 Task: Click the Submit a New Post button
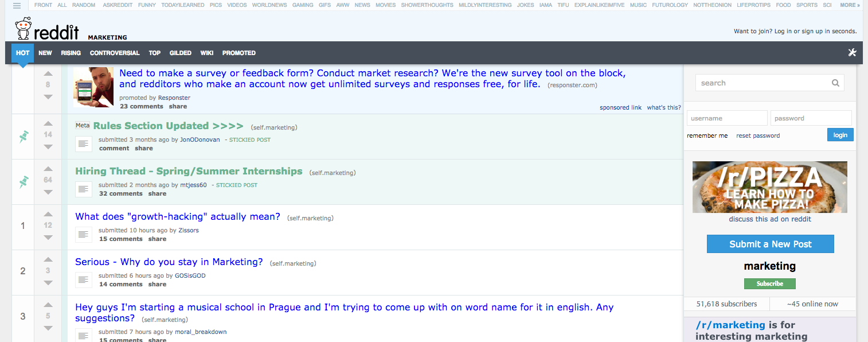click(770, 244)
